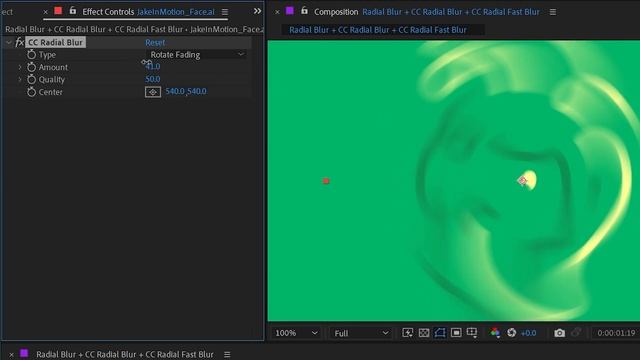Toggle the transparency grid
640x360 pixels.
424,333
